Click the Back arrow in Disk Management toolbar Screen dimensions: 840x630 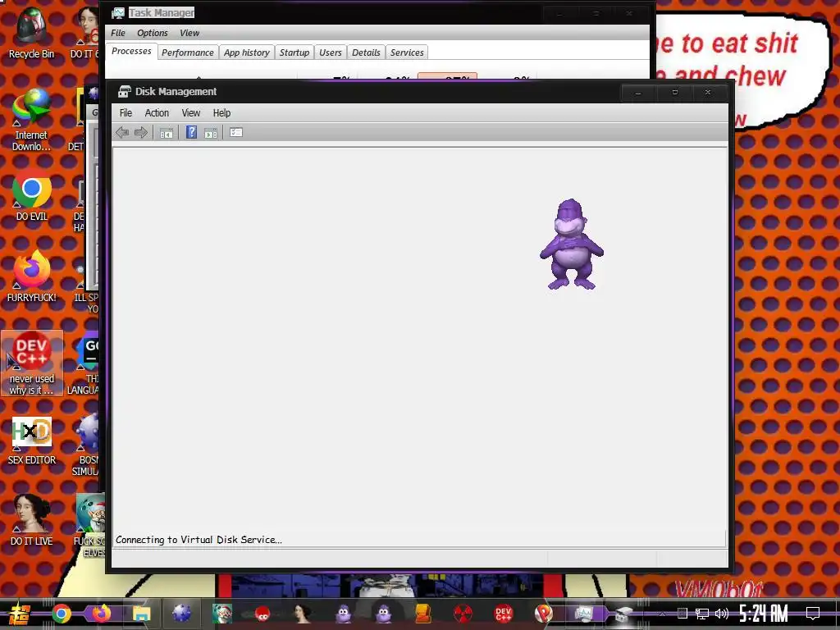click(122, 132)
